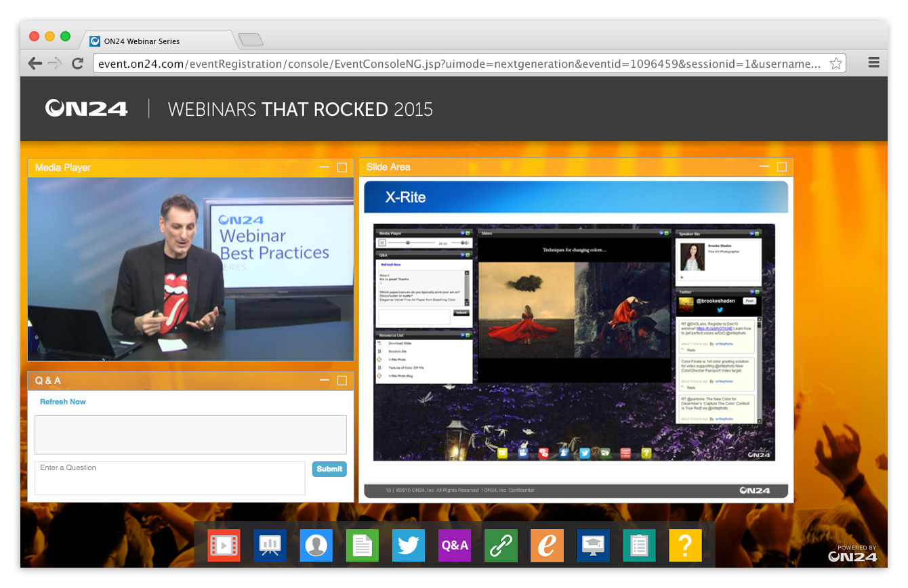Click the browser address bar URL

(459, 64)
